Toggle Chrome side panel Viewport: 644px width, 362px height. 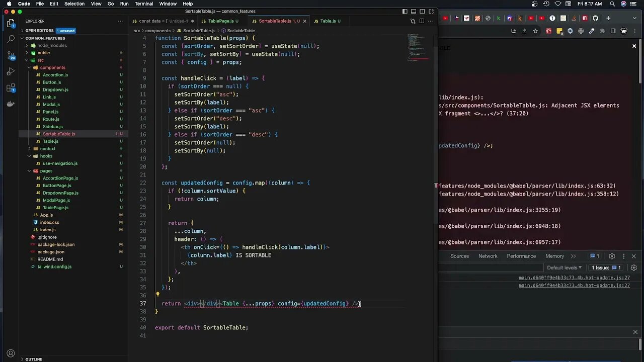pos(613,31)
